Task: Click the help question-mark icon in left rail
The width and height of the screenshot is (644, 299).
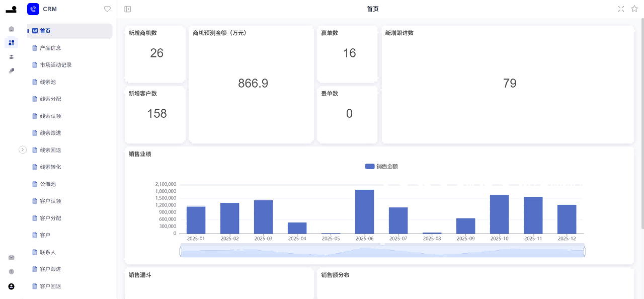Action: [11, 271]
